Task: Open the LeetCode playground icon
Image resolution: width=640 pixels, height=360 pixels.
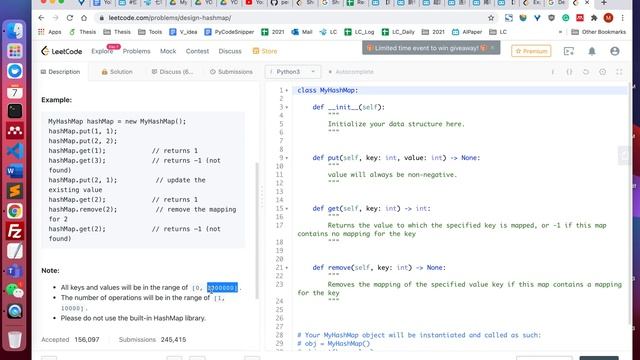Action: coord(569,51)
